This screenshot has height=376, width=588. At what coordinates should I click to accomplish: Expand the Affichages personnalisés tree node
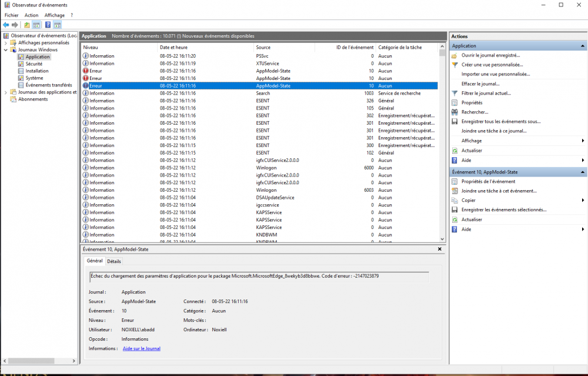(x=6, y=43)
